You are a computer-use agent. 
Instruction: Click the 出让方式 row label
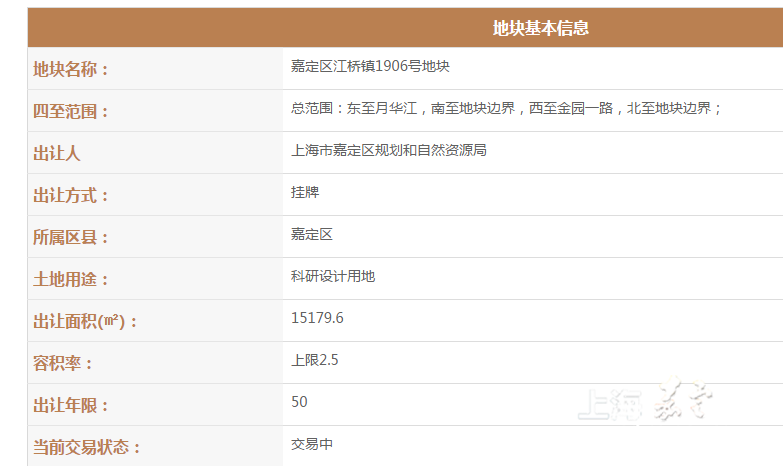click(71, 196)
